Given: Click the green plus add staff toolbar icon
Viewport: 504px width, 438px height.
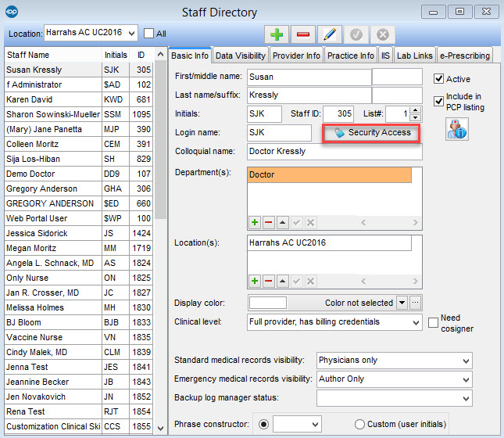Looking at the screenshot, I should coord(277,34).
